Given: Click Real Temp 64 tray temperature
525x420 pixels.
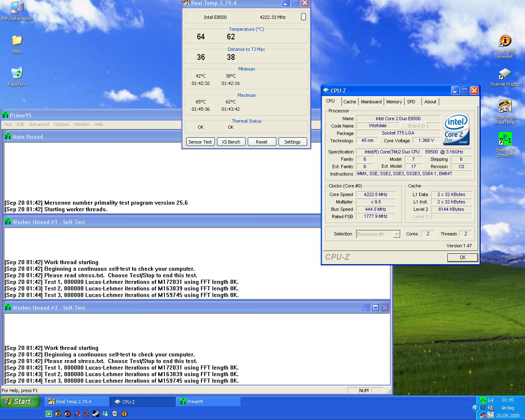Looking at the screenshot, I should (491, 400).
